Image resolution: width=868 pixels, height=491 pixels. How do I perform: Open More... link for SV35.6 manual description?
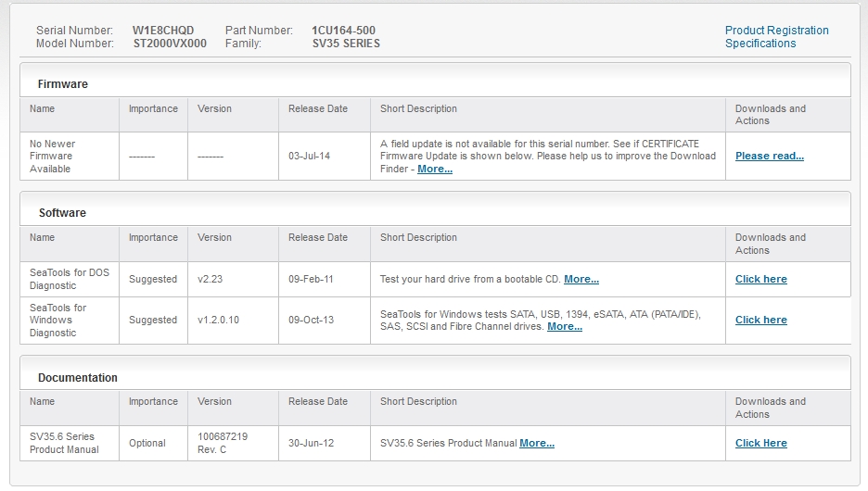point(537,444)
